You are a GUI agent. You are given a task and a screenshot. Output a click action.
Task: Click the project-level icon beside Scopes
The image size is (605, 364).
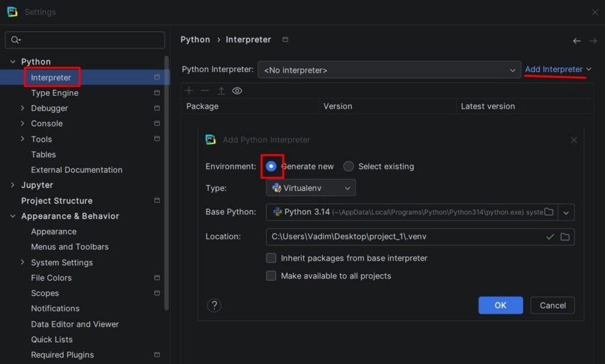point(157,293)
